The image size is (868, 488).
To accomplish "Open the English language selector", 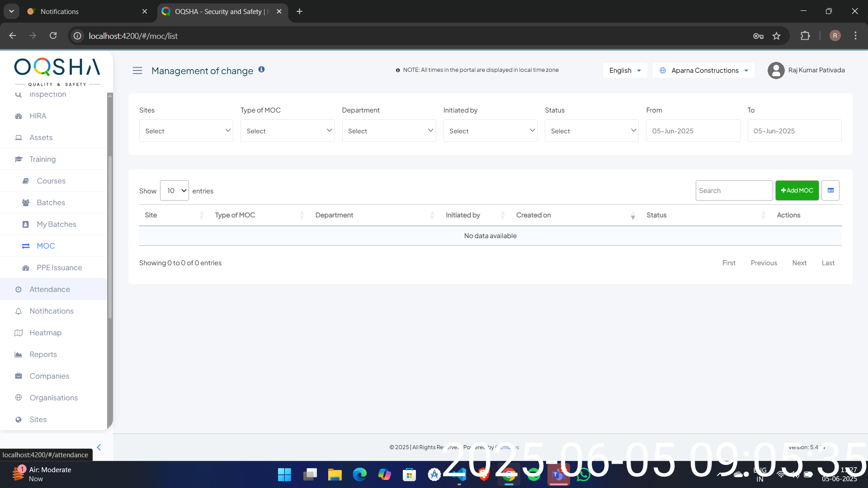I will pyautogui.click(x=625, y=70).
